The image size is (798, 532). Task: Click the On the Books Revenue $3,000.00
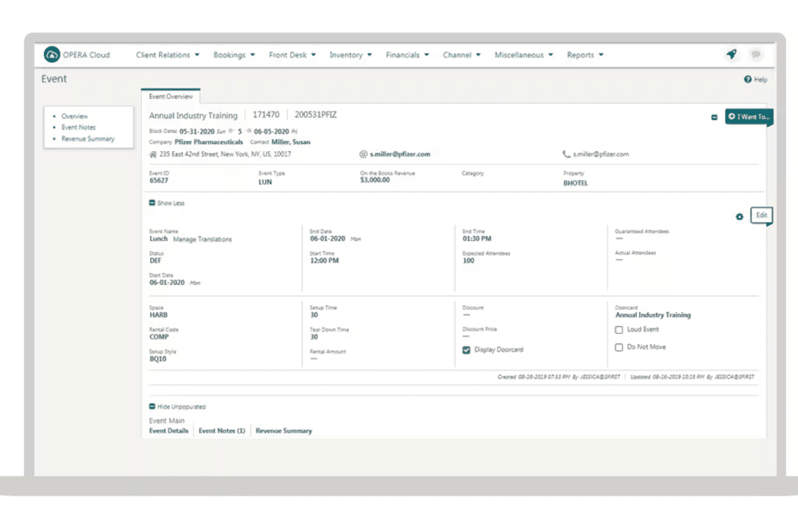pos(375,180)
